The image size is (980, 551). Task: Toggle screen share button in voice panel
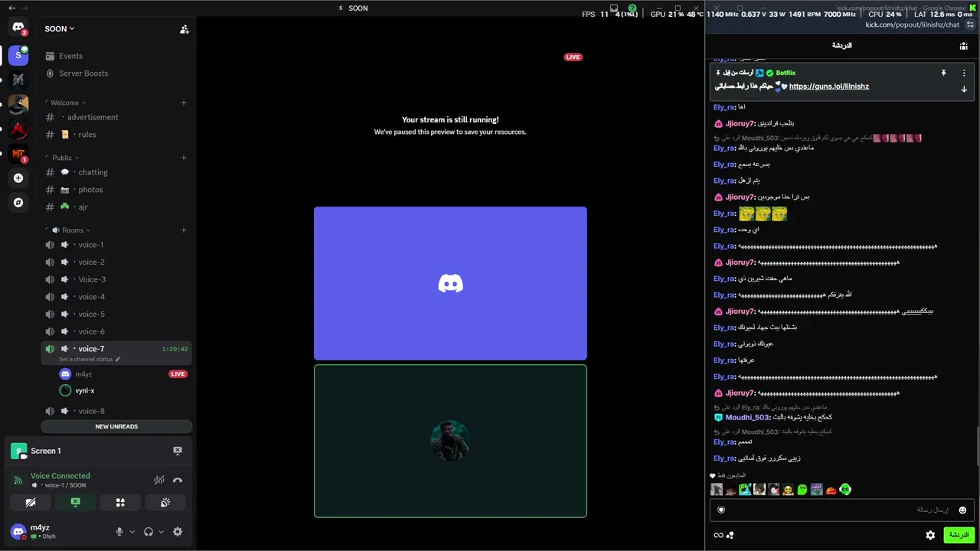click(75, 503)
